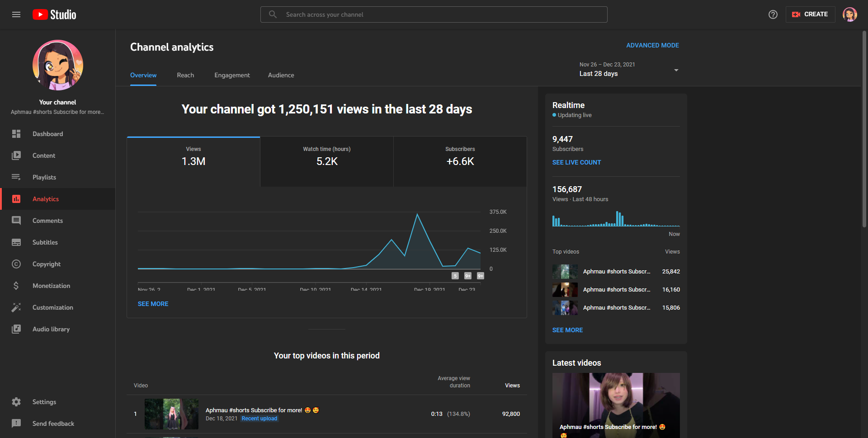The width and height of the screenshot is (868, 438).
Task: Click the account avatar at top right
Action: pos(850,14)
